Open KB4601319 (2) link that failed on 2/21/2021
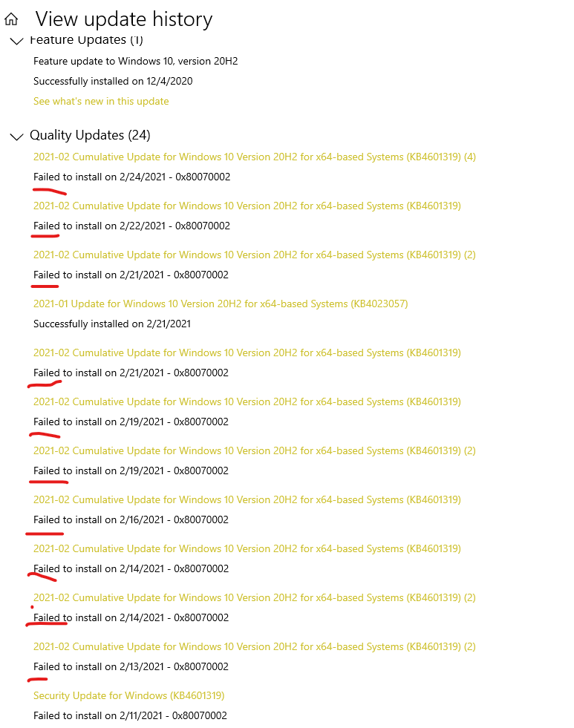 tap(255, 255)
